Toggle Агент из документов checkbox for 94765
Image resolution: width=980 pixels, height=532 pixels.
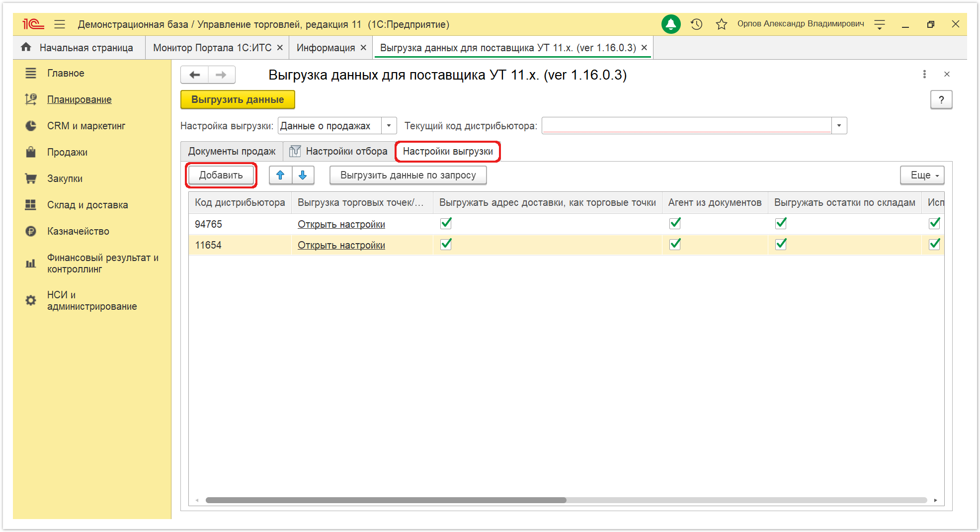(675, 223)
